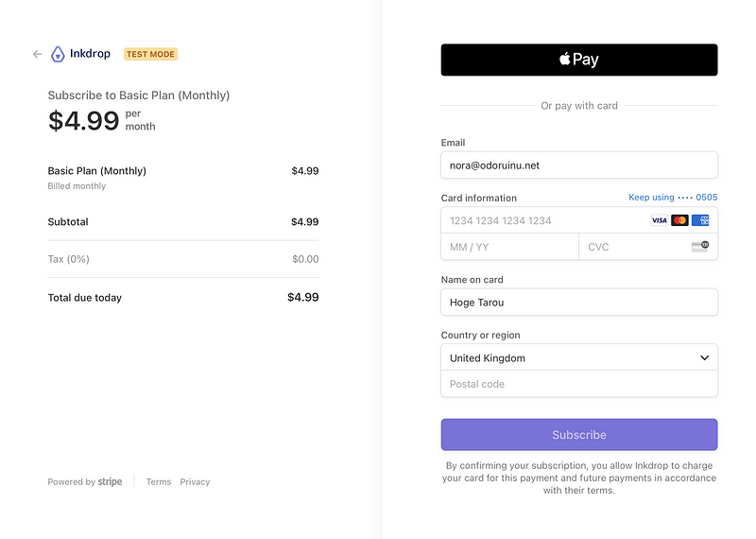
Task: Click the CVC card hint icon
Action: (700, 247)
